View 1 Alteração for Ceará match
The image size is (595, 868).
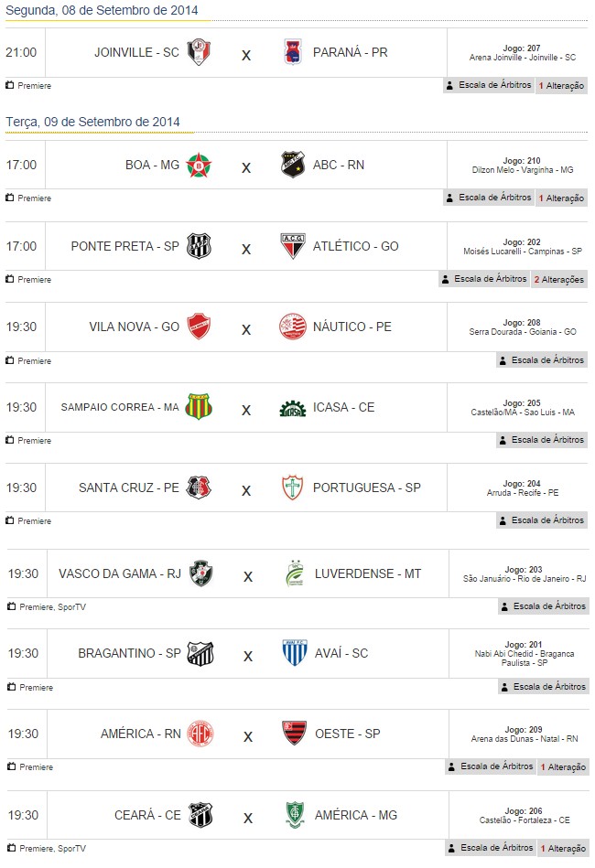[563, 848]
